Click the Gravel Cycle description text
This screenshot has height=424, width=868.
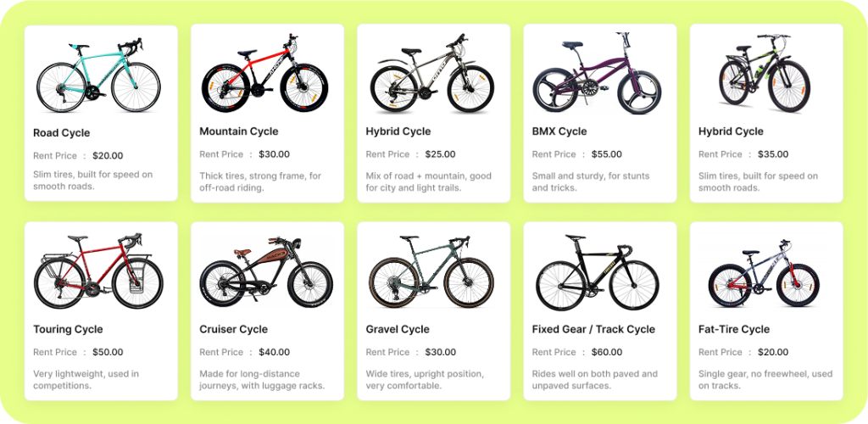[425, 379]
